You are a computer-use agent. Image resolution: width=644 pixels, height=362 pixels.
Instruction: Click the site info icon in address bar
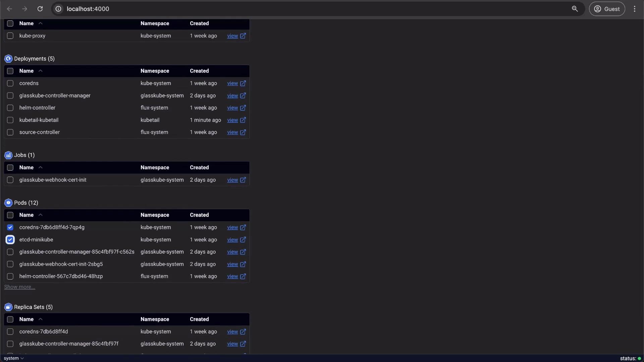pyautogui.click(x=58, y=9)
